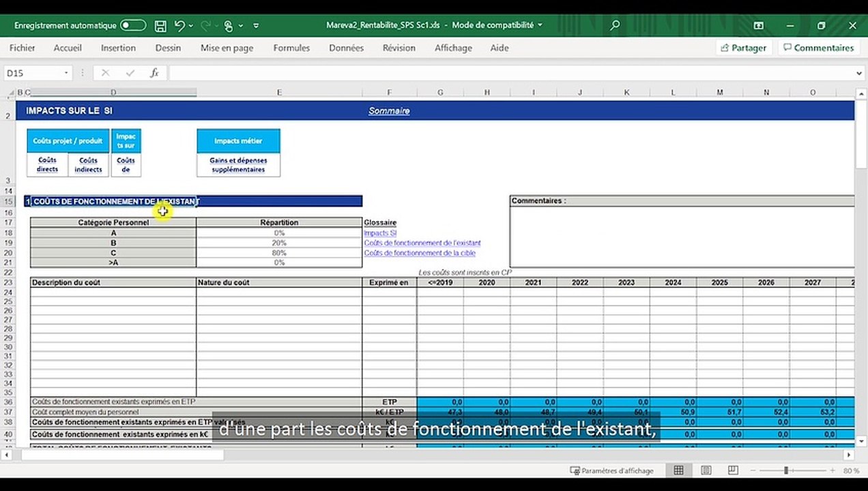The image size is (868, 491).
Task: Undo the last action with the arrow icon
Action: click(179, 26)
